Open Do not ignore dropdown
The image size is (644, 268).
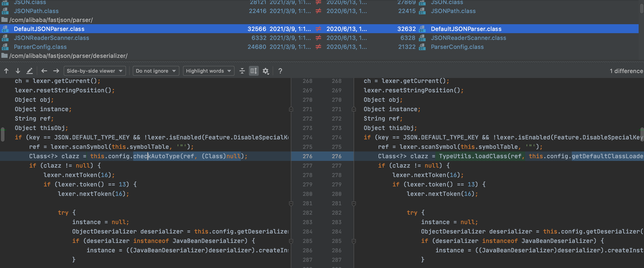pos(155,71)
